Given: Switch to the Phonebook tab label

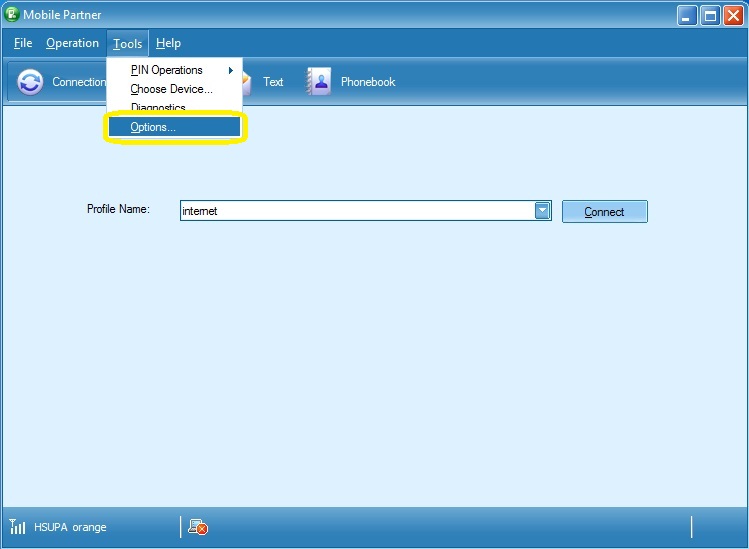Looking at the screenshot, I should pos(368,82).
